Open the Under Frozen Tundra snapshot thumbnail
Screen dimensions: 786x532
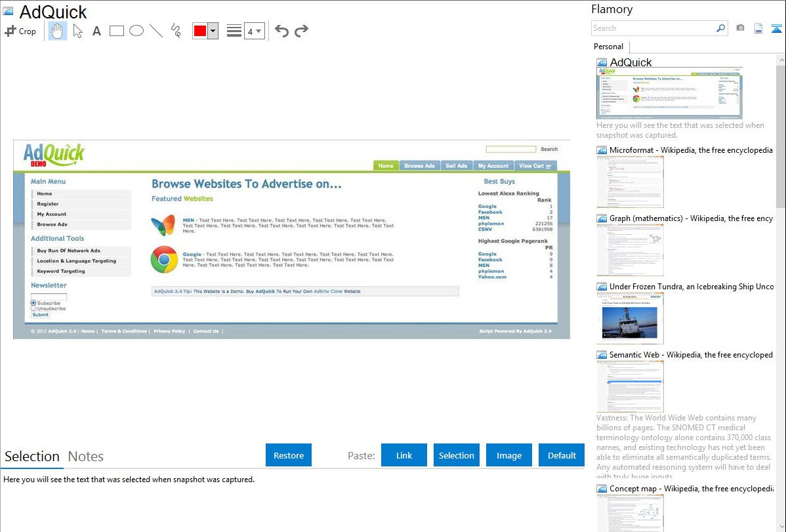pos(630,318)
